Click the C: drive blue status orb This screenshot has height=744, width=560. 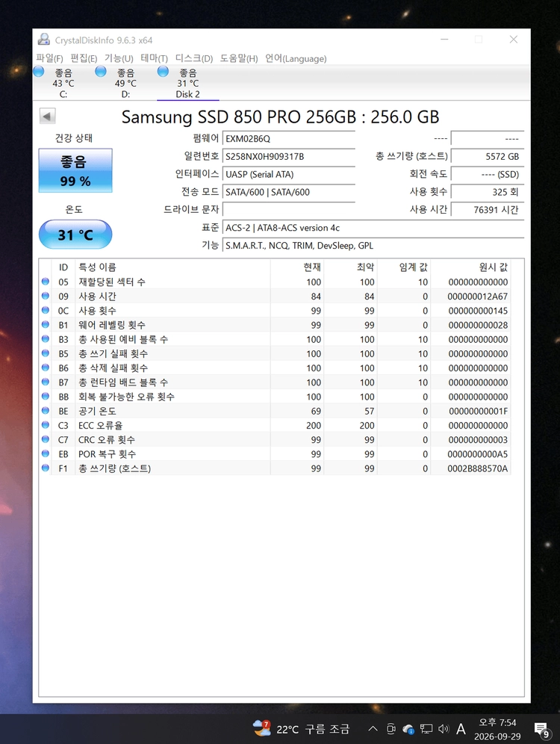coord(39,72)
